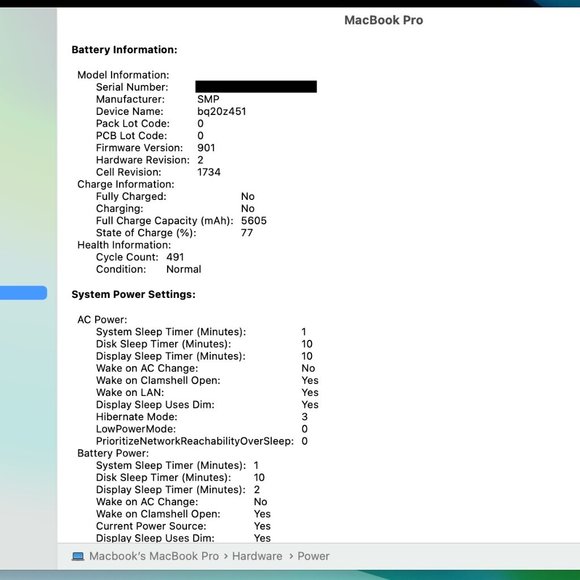This screenshot has width=580, height=580.
Task: Click the MacBook Pro window title
Action: [384, 20]
